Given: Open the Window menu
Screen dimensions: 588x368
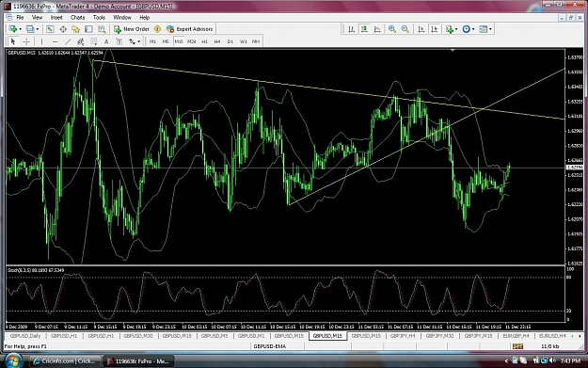Looking at the screenshot, I should (122, 18).
